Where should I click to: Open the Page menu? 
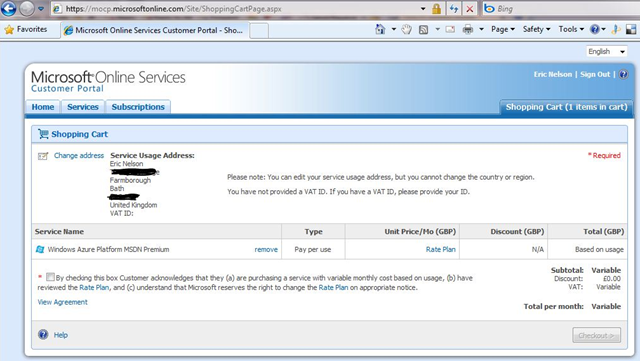click(x=503, y=29)
